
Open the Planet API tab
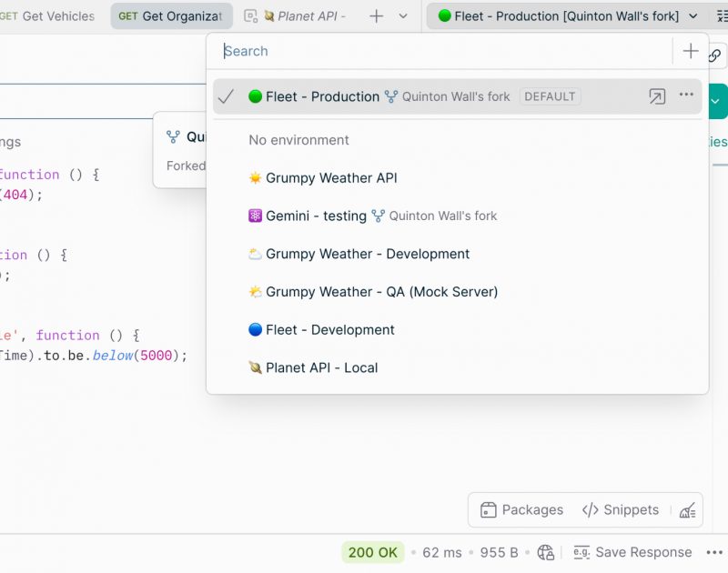click(296, 16)
